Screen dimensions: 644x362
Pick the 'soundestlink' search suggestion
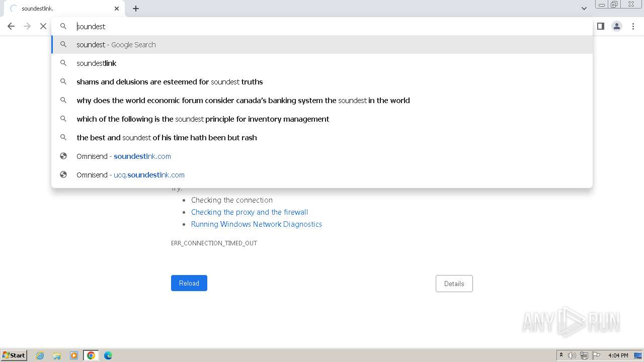click(x=322, y=63)
